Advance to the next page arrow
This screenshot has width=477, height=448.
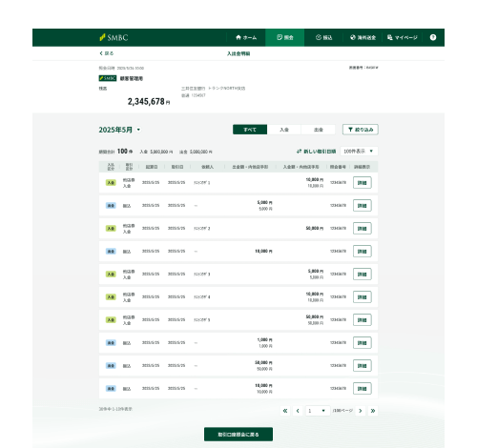(x=361, y=411)
